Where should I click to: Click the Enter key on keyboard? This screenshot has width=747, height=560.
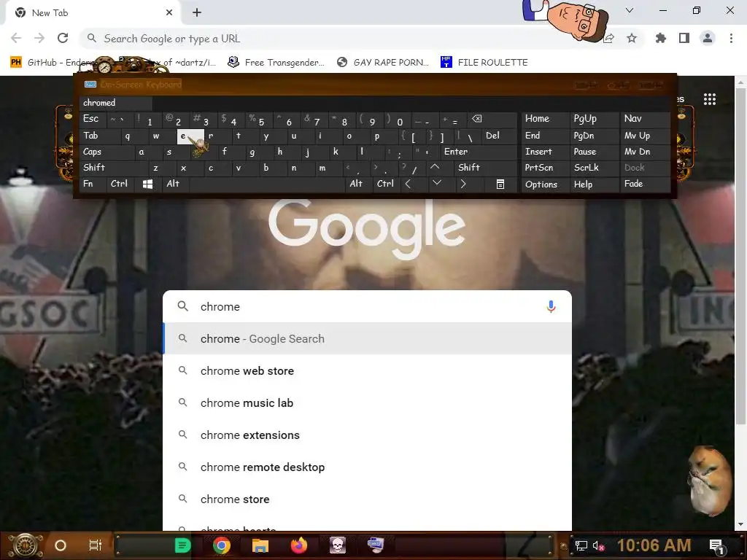tap(479, 152)
